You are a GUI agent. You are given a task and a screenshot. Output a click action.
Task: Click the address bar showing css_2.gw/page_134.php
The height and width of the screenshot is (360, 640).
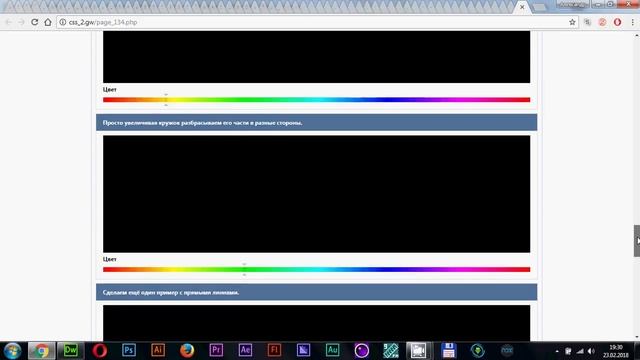pyautogui.click(x=317, y=22)
